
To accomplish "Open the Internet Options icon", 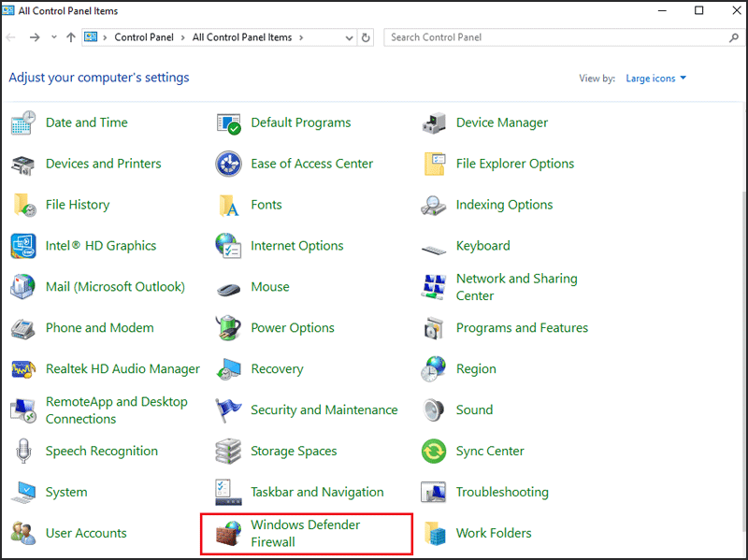I will pyautogui.click(x=228, y=246).
